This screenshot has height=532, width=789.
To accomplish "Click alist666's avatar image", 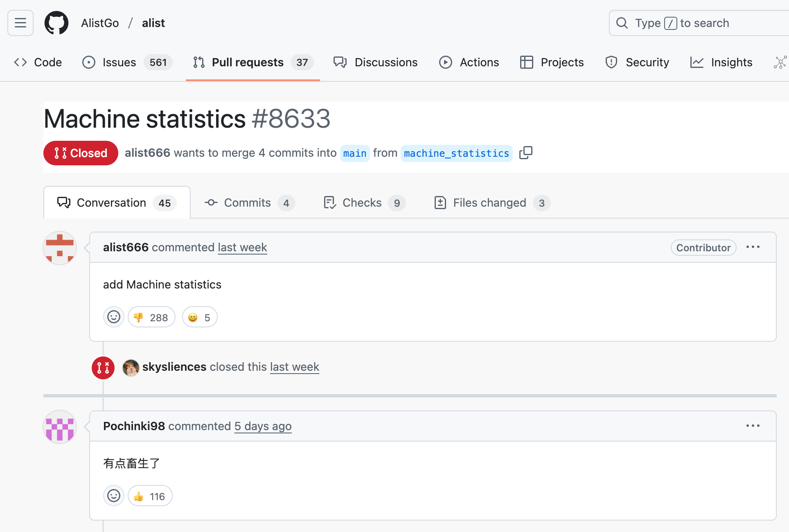I will coord(60,248).
